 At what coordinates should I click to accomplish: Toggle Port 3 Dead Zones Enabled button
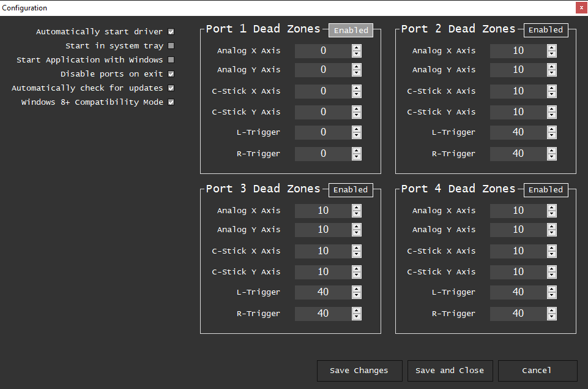pos(350,190)
